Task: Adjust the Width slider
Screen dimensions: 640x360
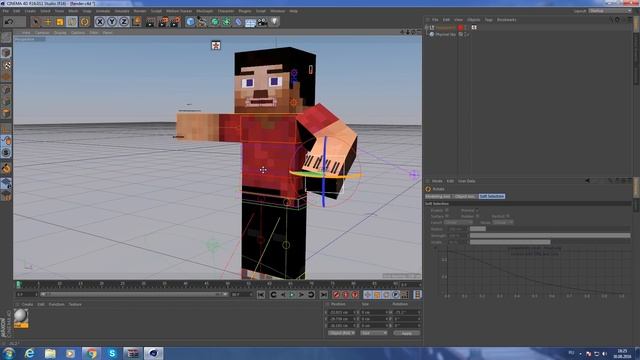Action: click(550, 242)
